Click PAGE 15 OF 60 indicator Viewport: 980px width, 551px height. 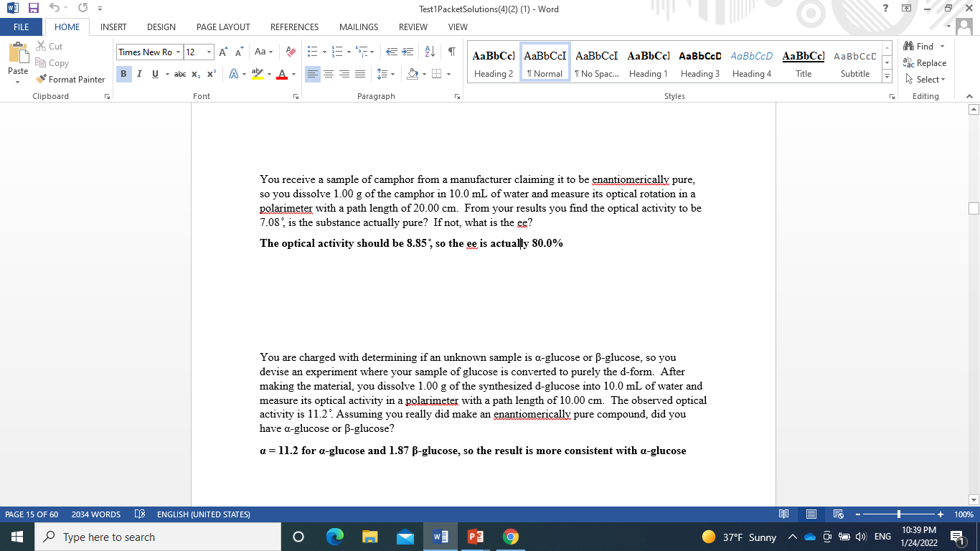pos(30,514)
